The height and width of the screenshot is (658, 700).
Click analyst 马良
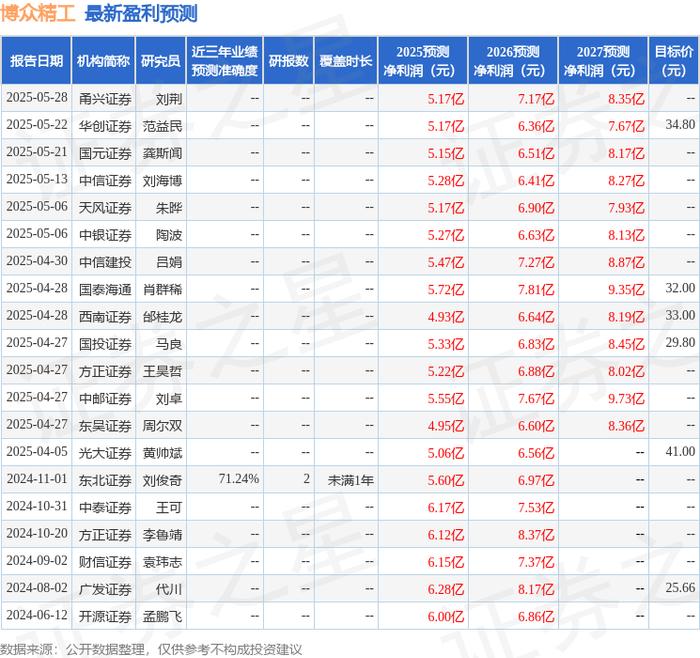(x=169, y=343)
